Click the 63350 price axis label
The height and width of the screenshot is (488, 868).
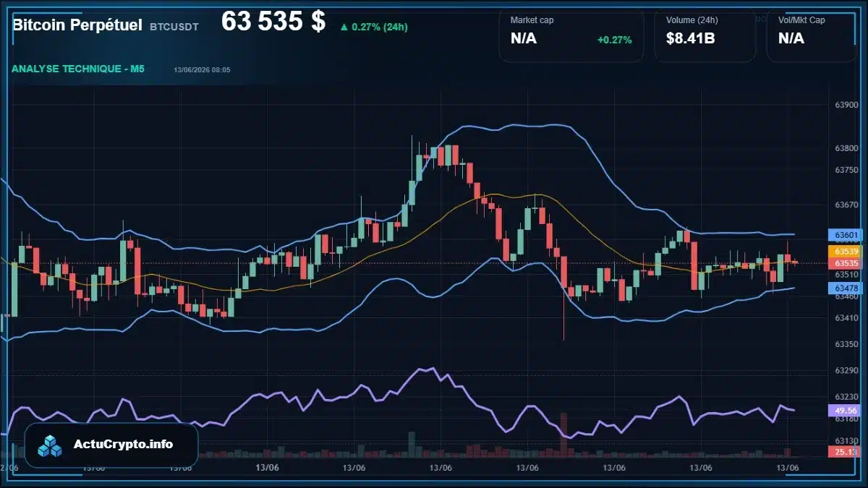(846, 344)
